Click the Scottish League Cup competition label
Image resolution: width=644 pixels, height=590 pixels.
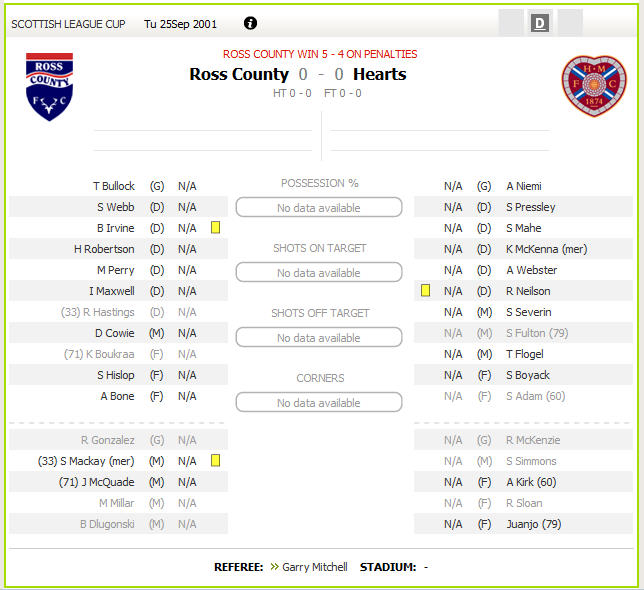(68, 24)
